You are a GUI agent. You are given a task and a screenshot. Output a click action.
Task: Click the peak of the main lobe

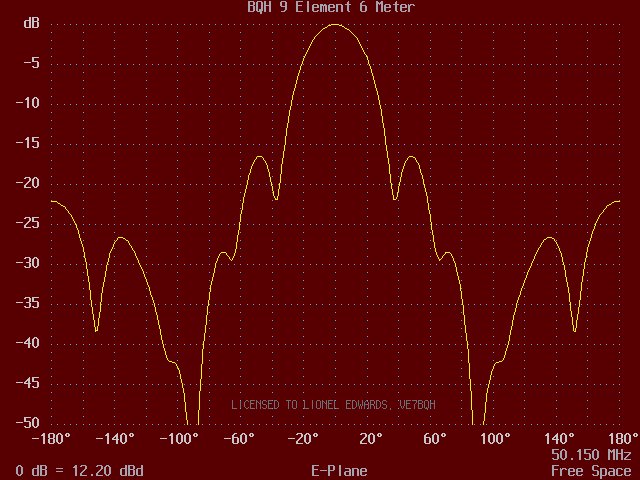pyautogui.click(x=335, y=25)
